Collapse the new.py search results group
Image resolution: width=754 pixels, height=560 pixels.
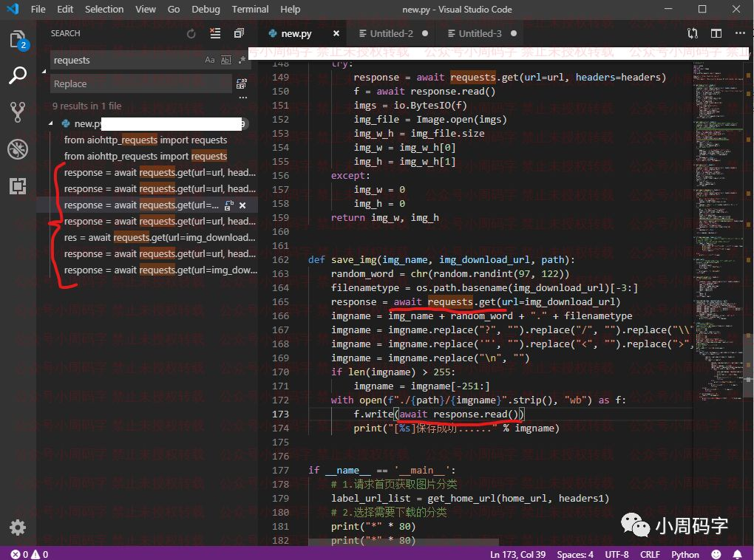52,124
